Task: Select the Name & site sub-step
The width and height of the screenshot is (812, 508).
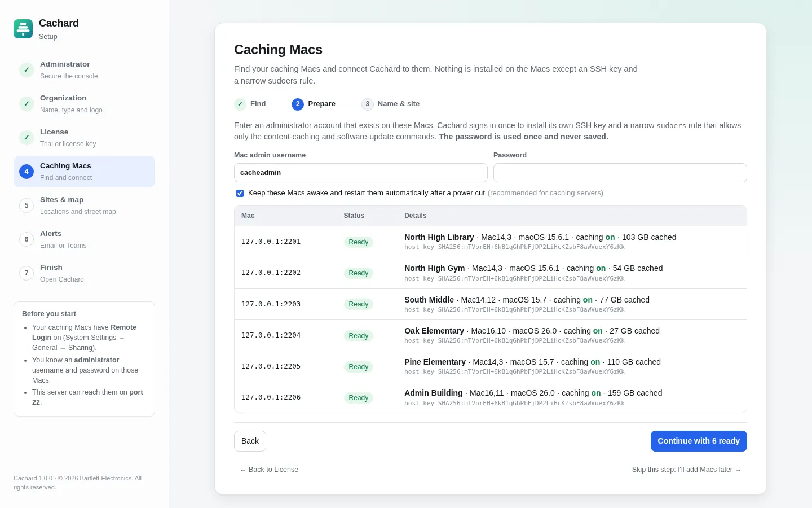Action: pos(391,104)
